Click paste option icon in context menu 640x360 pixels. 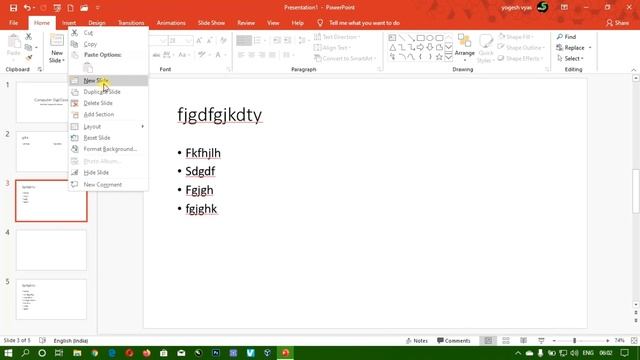88,68
